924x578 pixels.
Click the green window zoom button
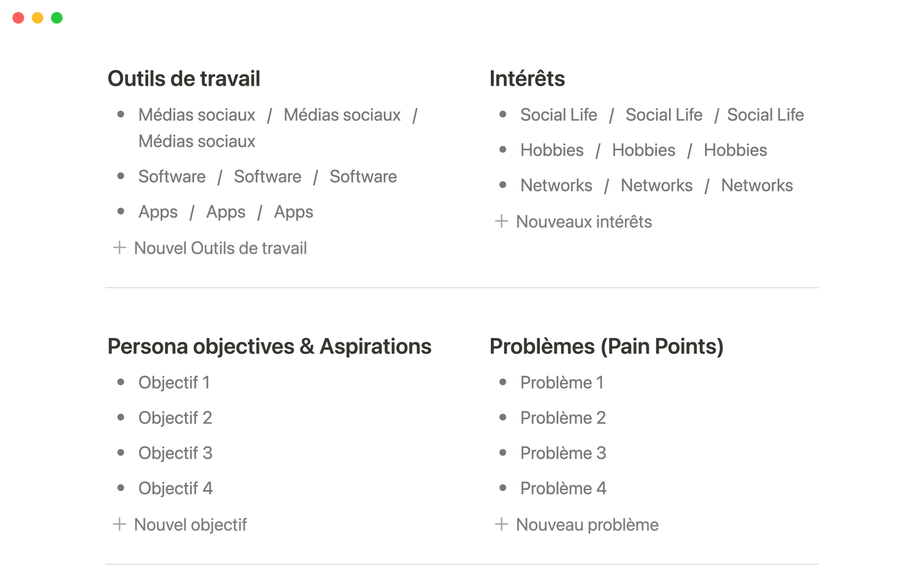pyautogui.click(x=57, y=18)
